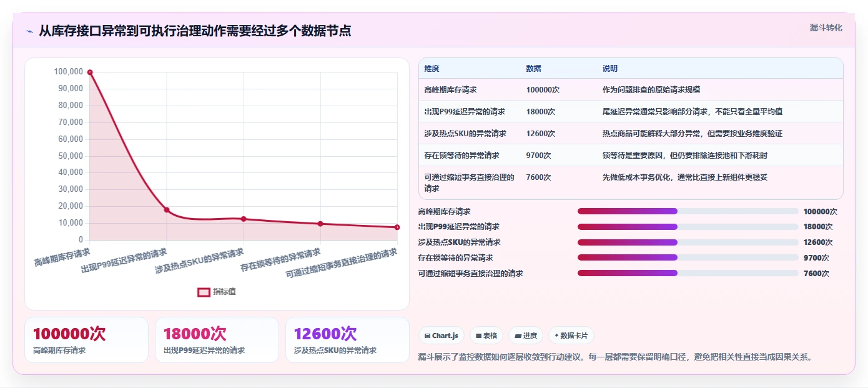Click the 可通过缩短事务直接治理的请求 progress bar
The image size is (868, 388).
pyautogui.click(x=688, y=273)
